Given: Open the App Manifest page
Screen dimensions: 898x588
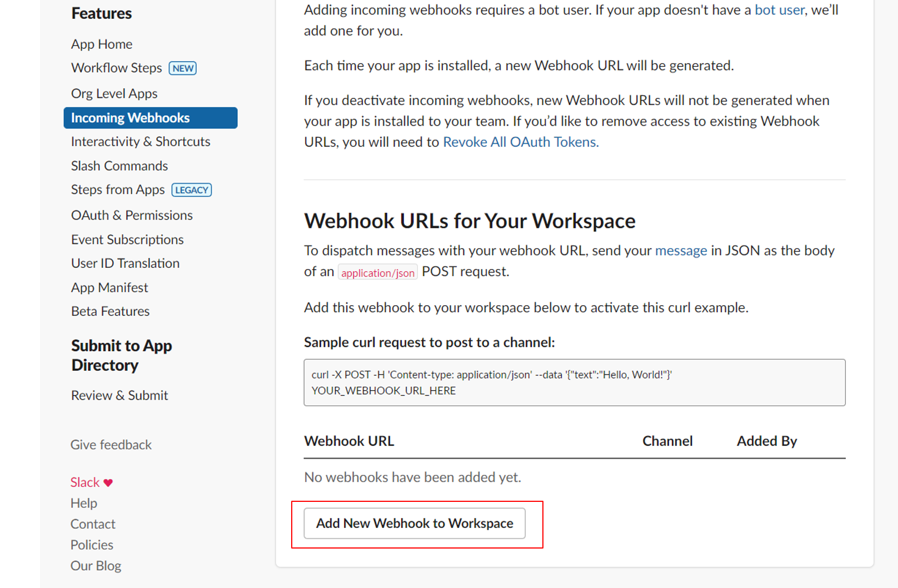Looking at the screenshot, I should click(109, 287).
